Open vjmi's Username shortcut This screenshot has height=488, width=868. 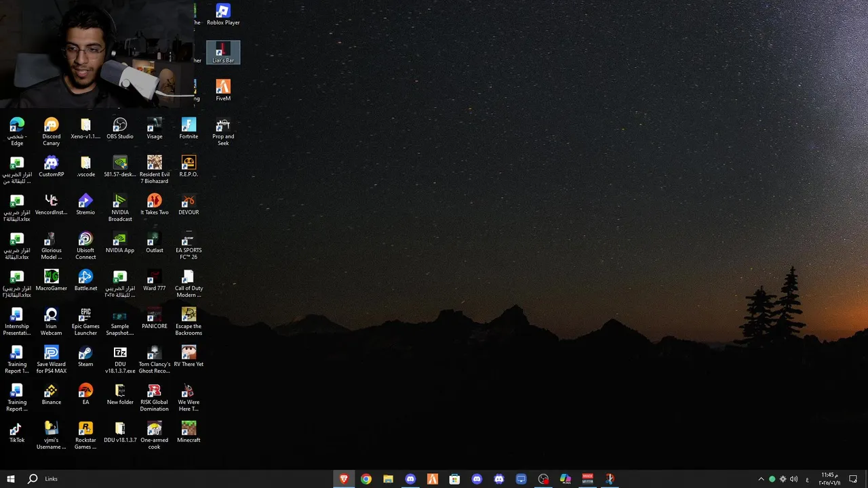[52, 435]
